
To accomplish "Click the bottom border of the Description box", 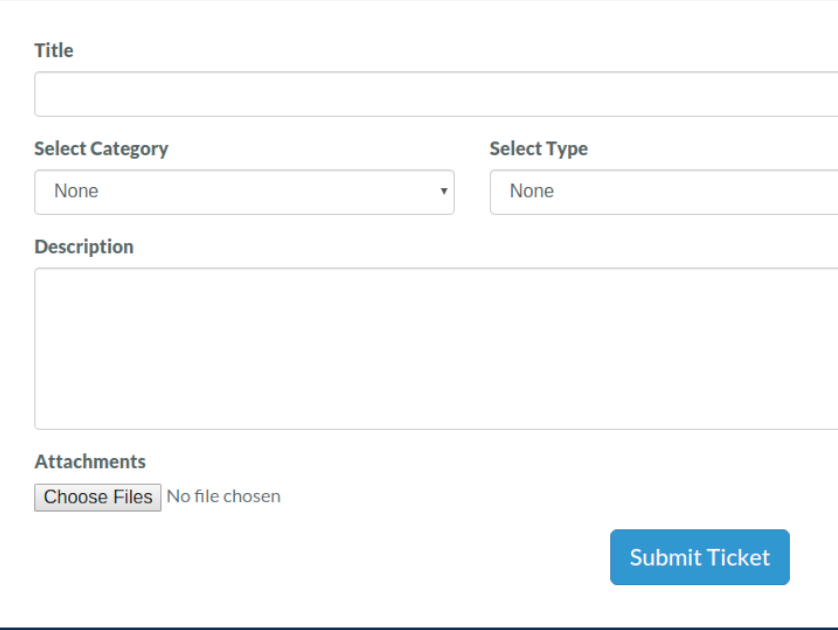I will (x=436, y=429).
